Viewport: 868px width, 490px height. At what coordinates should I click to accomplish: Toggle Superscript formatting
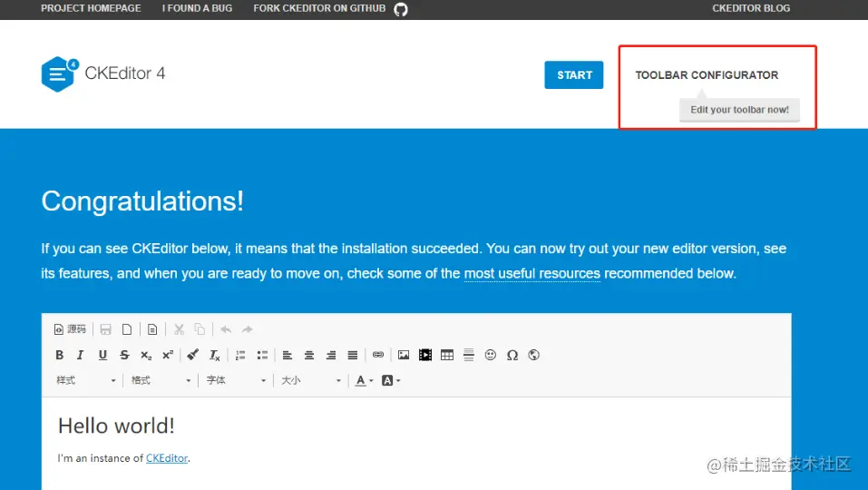pos(168,355)
